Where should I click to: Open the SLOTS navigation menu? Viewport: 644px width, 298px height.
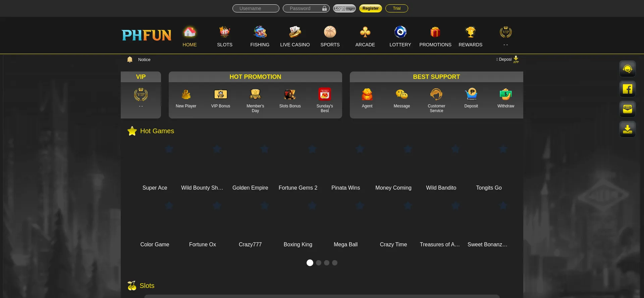[x=225, y=37]
